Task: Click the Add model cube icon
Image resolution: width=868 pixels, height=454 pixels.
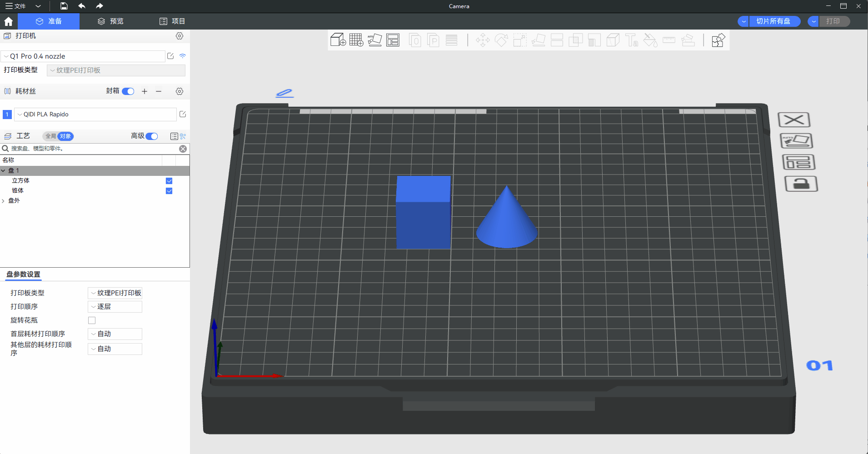Action: tap(338, 40)
